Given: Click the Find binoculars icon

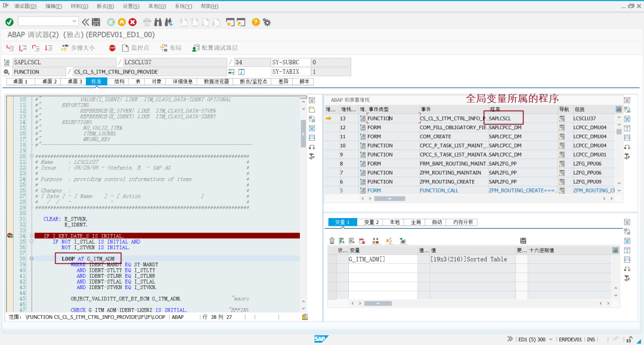Looking at the screenshot, I should pyautogui.click(x=157, y=22).
